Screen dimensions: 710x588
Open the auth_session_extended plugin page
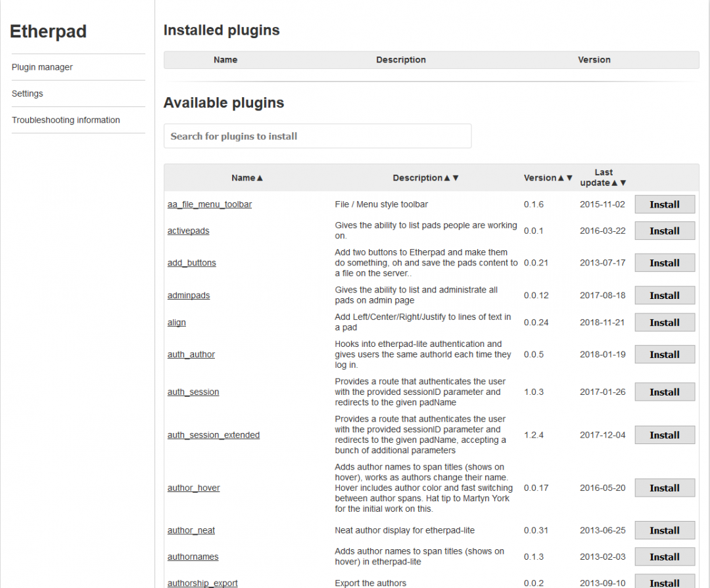(x=213, y=435)
